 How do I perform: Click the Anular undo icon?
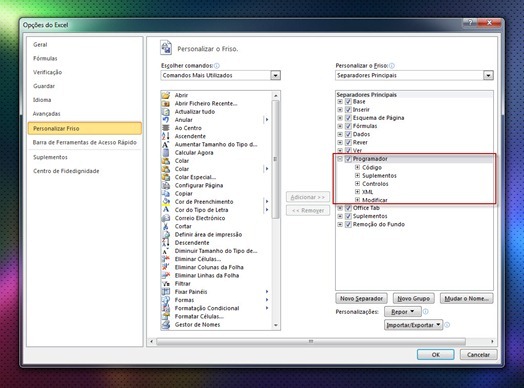(166, 120)
